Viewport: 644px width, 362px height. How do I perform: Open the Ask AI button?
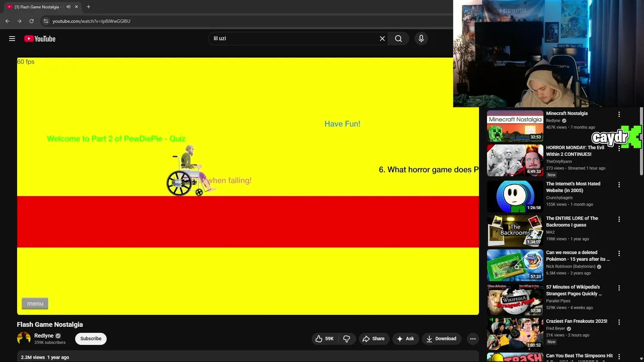[x=405, y=339]
